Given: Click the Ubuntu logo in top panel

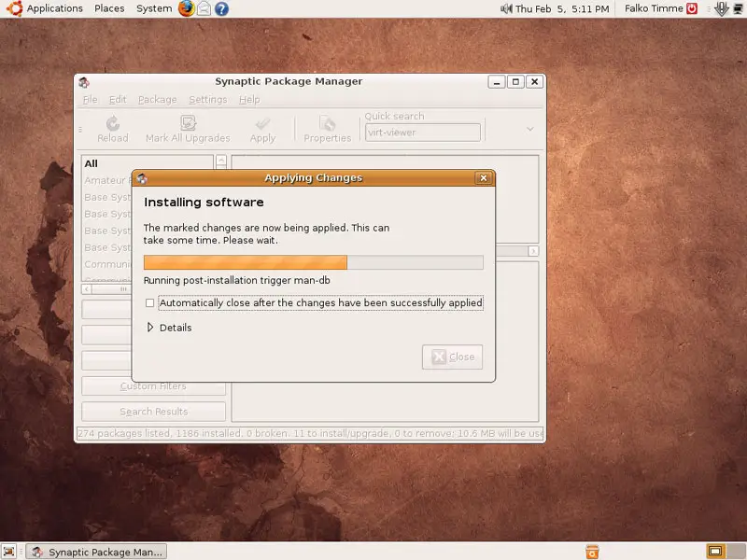Looking at the screenshot, I should [14, 8].
